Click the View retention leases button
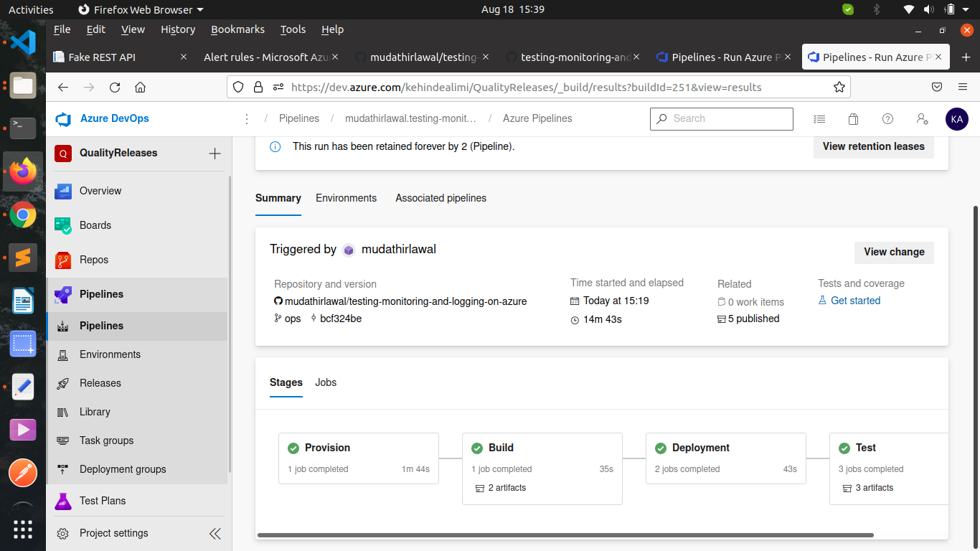Viewport: 980px width, 551px height. (x=873, y=146)
